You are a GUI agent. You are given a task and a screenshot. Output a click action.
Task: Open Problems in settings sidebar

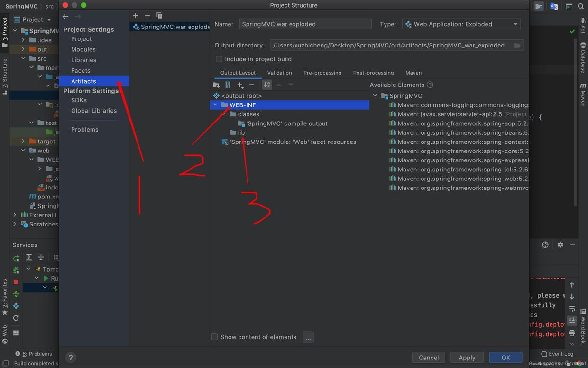click(x=85, y=130)
